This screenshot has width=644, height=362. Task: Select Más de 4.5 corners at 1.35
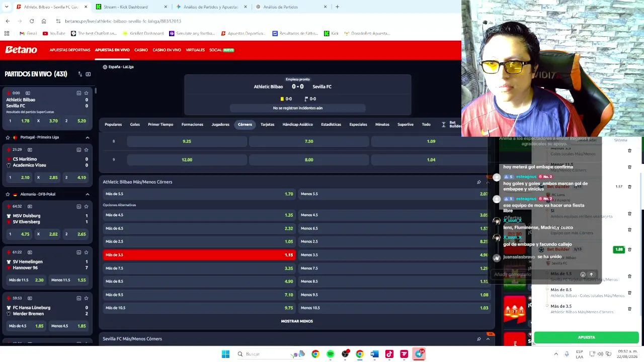(199, 215)
